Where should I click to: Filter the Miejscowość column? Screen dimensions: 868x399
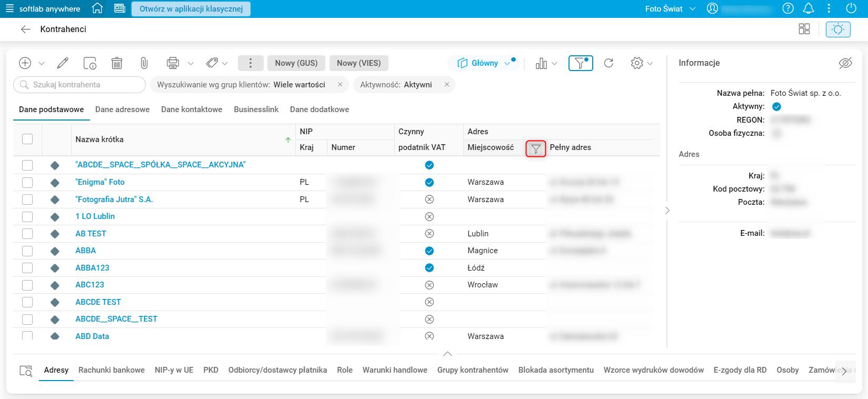click(x=536, y=149)
